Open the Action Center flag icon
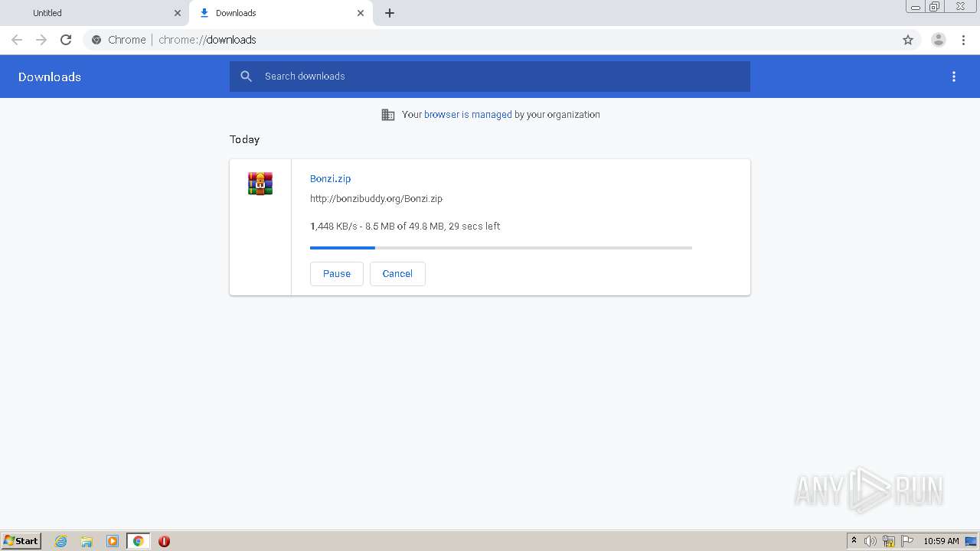 (x=907, y=541)
